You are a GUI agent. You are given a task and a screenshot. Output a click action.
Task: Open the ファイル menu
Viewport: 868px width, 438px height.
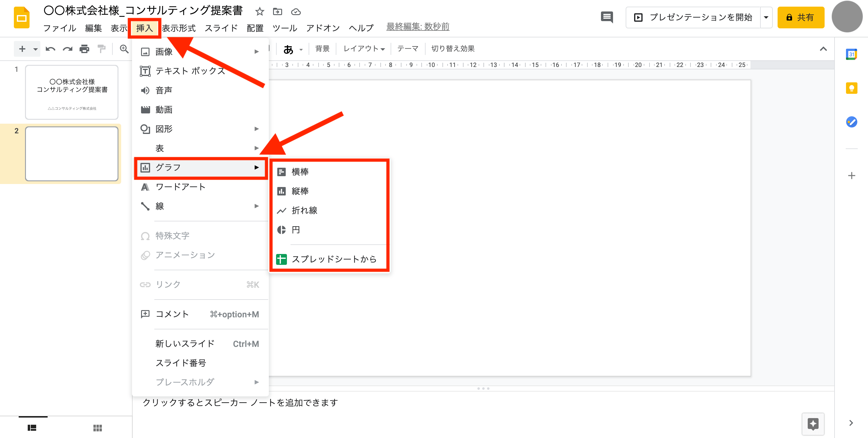pyautogui.click(x=60, y=28)
